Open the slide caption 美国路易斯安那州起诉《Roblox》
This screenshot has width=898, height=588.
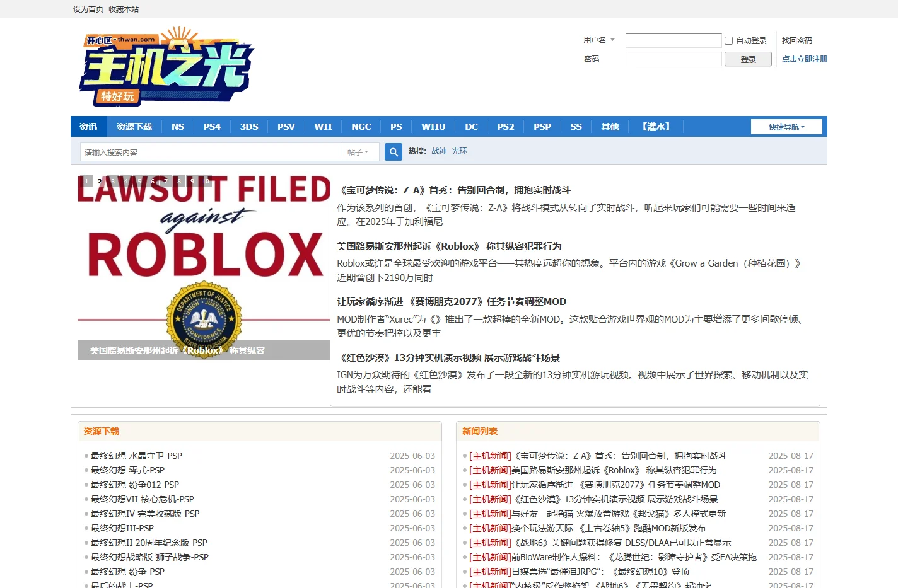(177, 350)
